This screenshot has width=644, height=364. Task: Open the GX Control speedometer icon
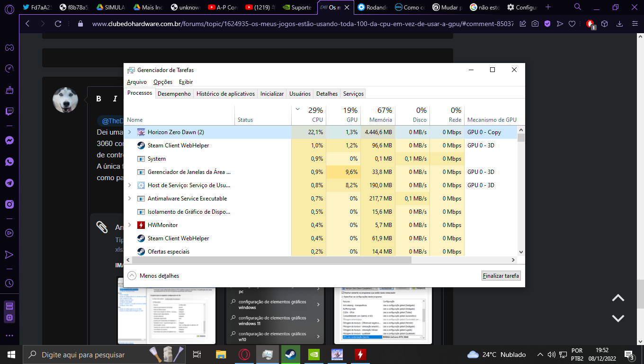tap(9, 69)
